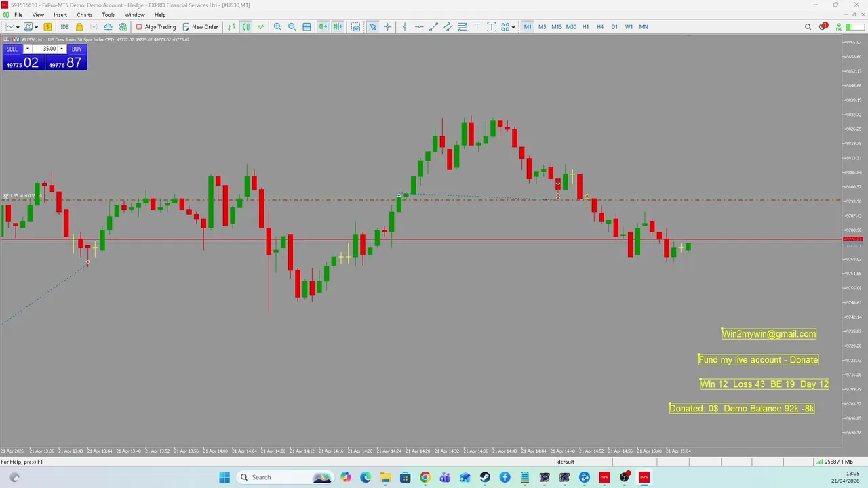Select the cursor arrow tool
Screen dimensions: 868x488
[373, 27]
